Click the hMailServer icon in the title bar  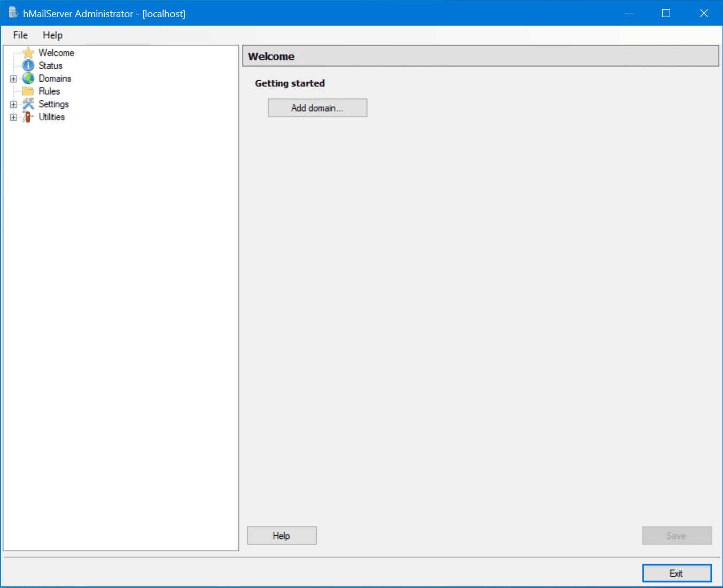(x=12, y=12)
